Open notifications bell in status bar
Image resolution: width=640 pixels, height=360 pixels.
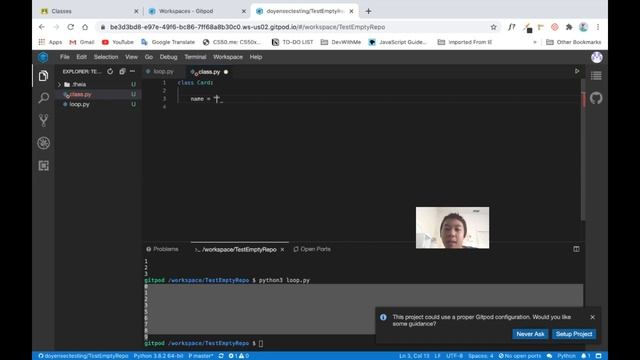tap(586, 356)
